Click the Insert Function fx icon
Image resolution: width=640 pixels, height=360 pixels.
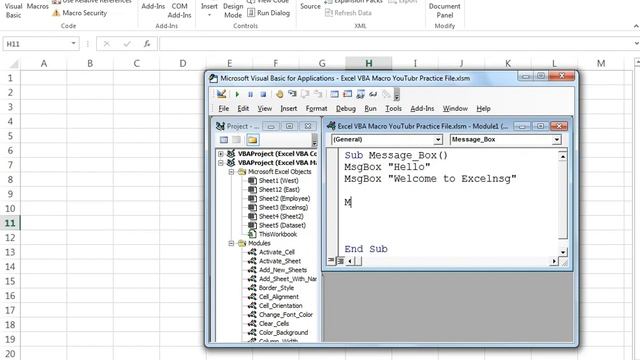147,44
